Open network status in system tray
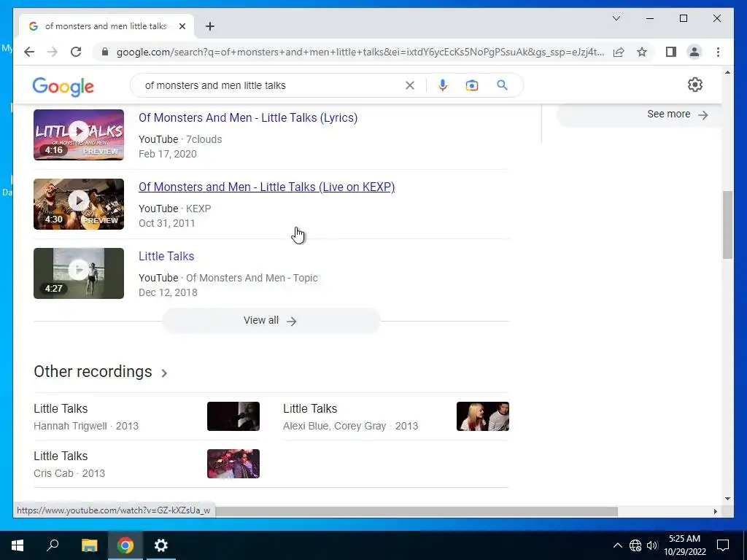The image size is (747, 560). pos(635,545)
